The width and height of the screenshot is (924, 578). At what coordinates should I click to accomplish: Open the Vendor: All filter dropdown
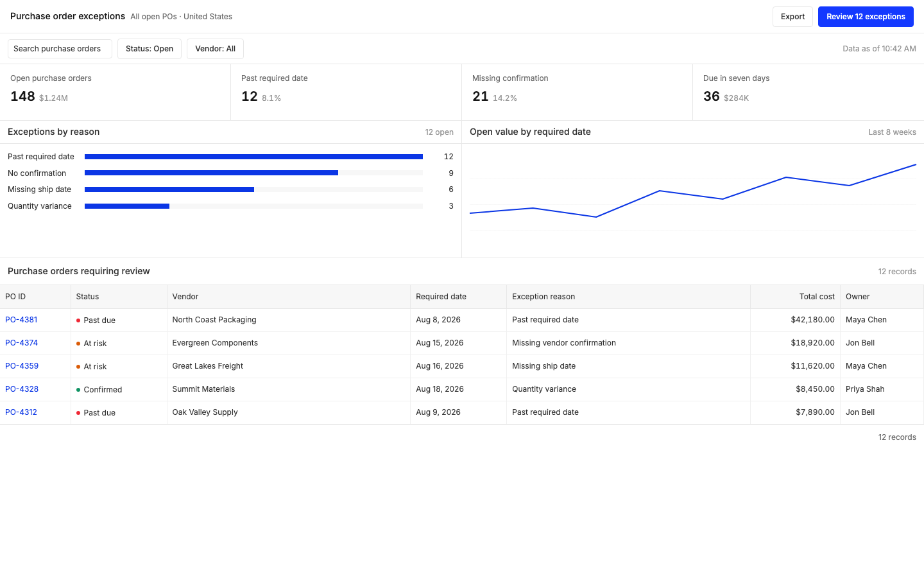[215, 49]
